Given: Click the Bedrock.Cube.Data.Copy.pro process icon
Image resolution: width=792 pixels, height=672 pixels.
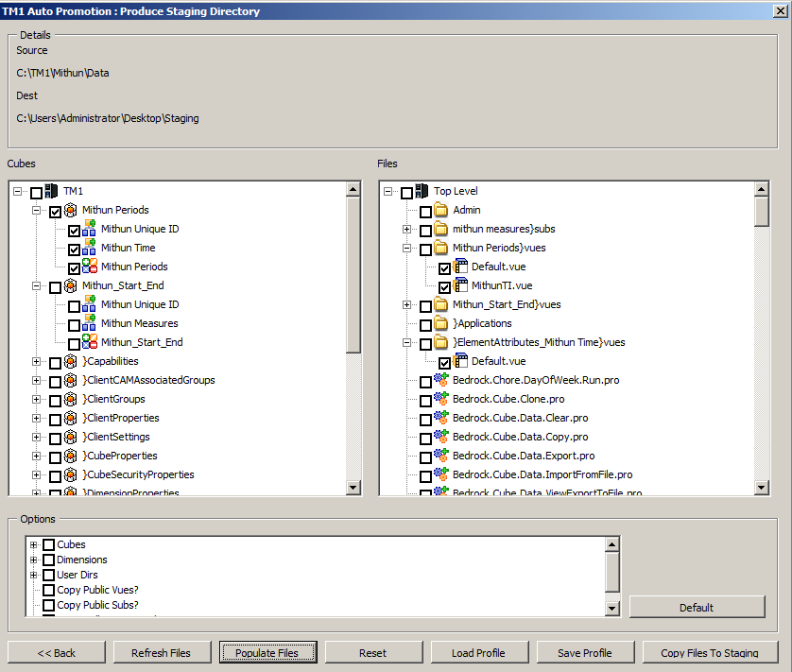Looking at the screenshot, I should coord(441,437).
